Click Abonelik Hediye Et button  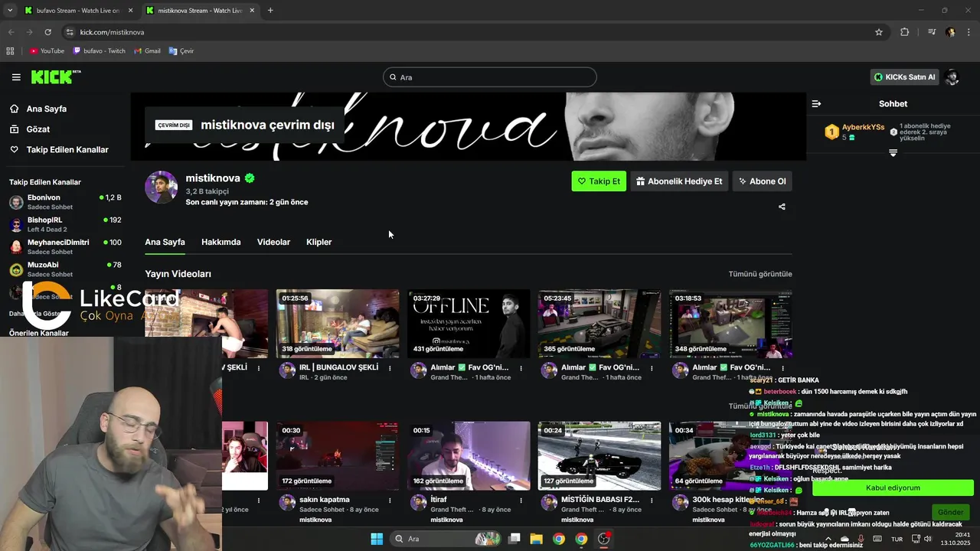(x=679, y=181)
